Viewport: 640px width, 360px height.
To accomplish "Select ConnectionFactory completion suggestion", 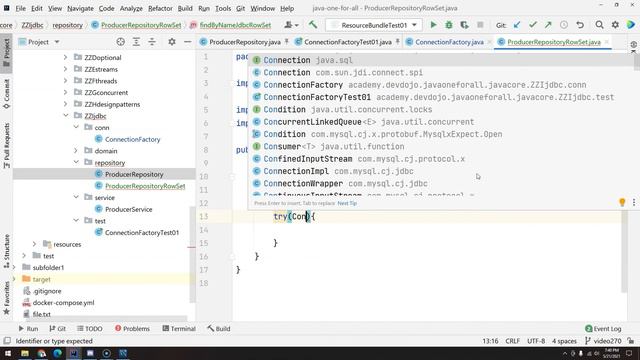I will click(442, 85).
